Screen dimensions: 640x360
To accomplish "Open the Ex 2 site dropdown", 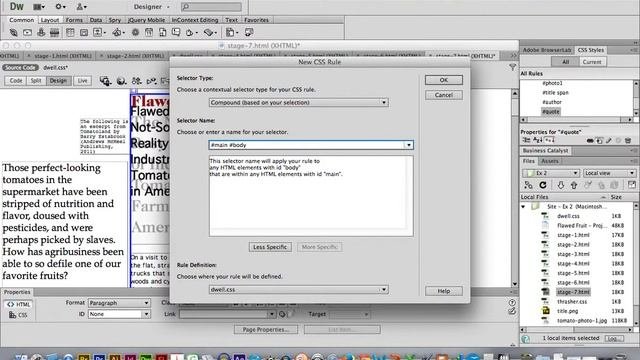I will (x=551, y=173).
